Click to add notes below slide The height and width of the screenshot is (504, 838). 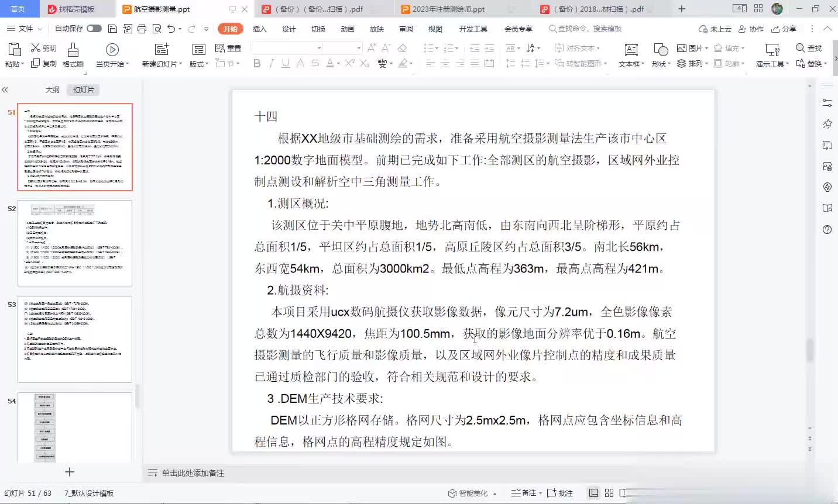(193, 473)
